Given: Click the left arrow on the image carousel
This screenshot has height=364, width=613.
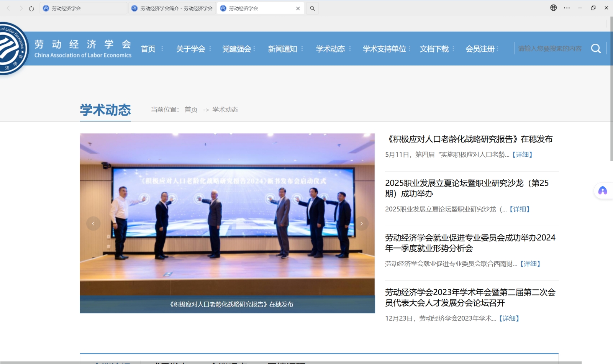Looking at the screenshot, I should tap(93, 223).
